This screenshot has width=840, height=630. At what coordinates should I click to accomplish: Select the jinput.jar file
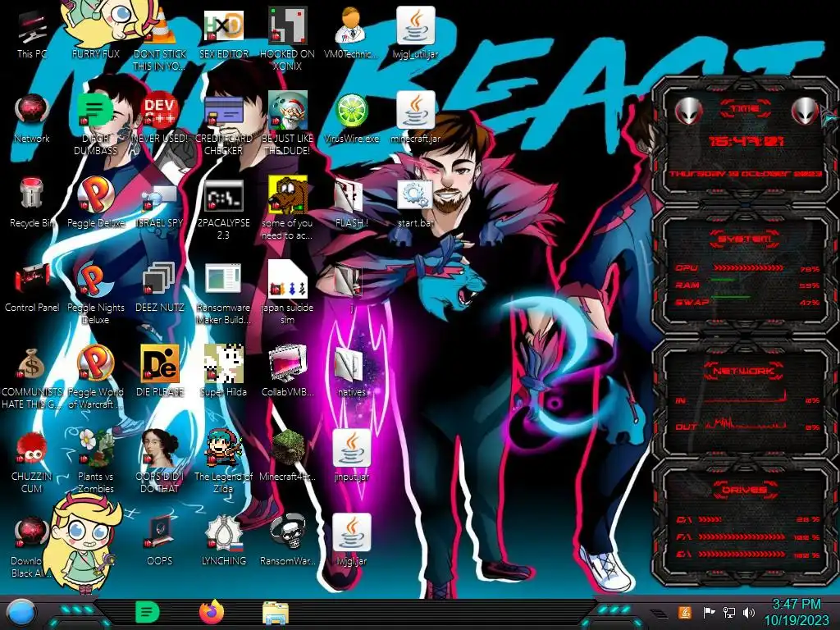point(351,448)
